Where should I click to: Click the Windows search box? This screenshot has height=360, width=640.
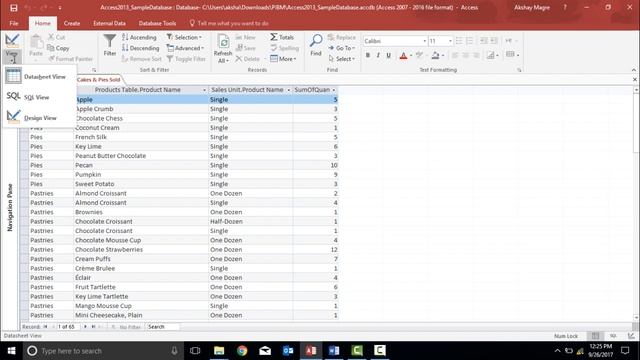point(103,351)
